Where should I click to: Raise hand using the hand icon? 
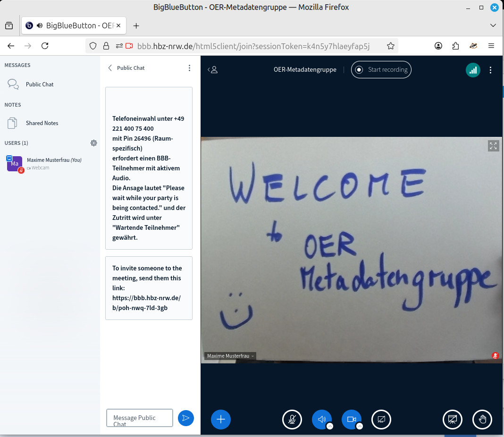(x=482, y=419)
